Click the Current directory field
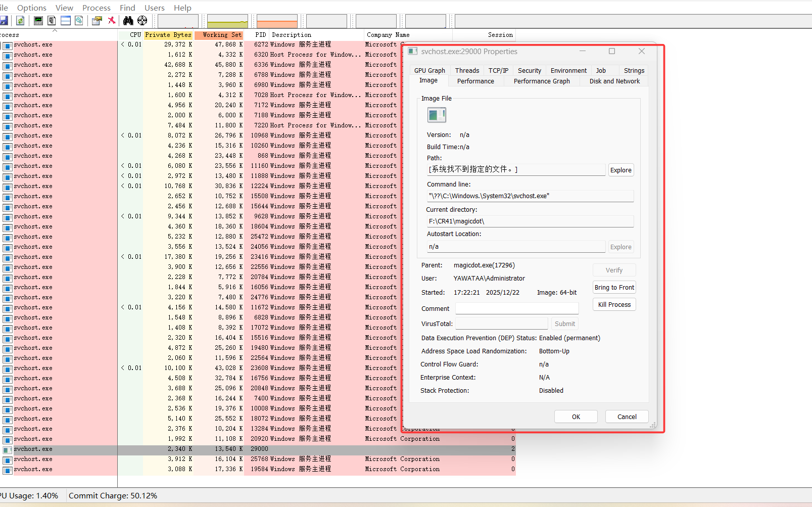The height and width of the screenshot is (507, 812). tap(530, 221)
